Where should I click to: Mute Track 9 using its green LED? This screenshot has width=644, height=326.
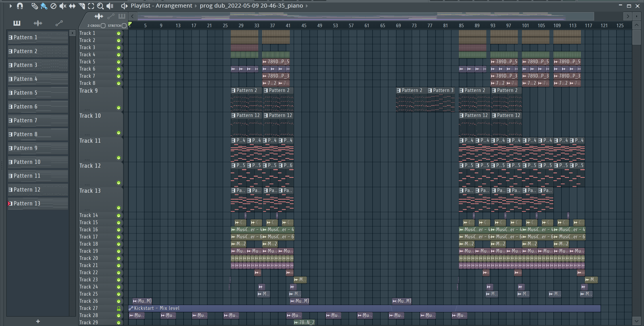119,108
